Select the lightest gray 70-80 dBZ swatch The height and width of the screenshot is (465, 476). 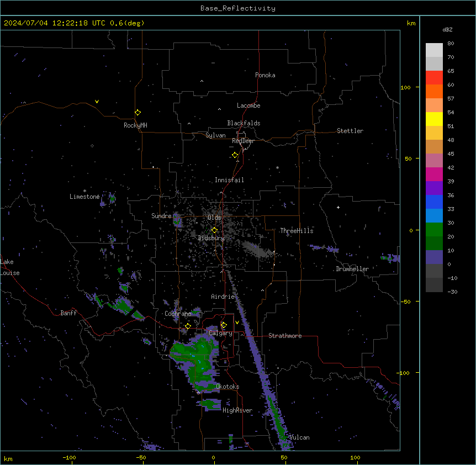tap(434, 50)
